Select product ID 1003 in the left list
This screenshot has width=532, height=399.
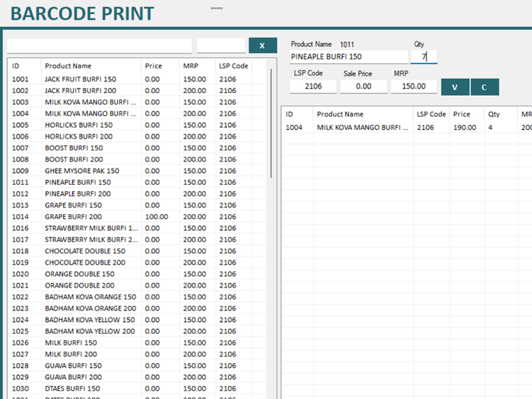tap(137, 102)
